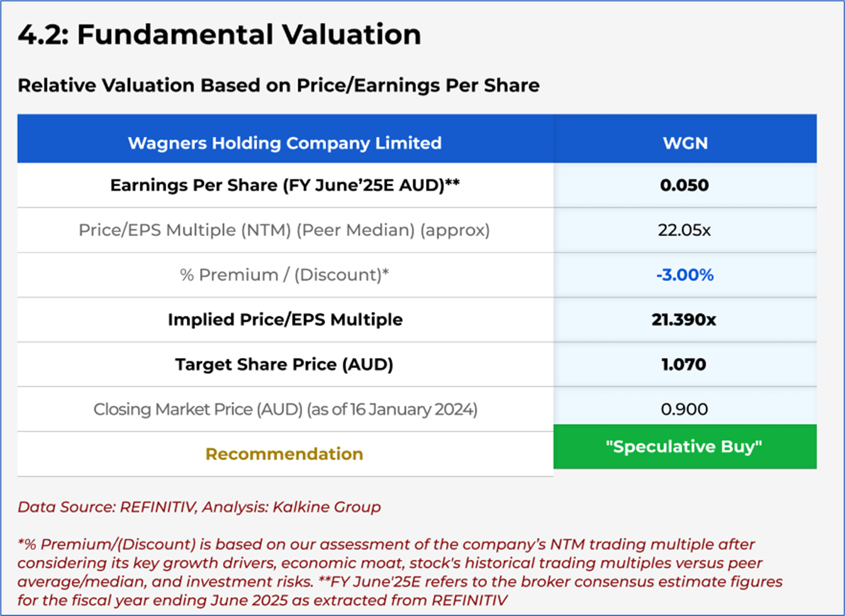845x616 pixels.
Task: Click the 21.390x implied multiple value
Action: click(684, 320)
